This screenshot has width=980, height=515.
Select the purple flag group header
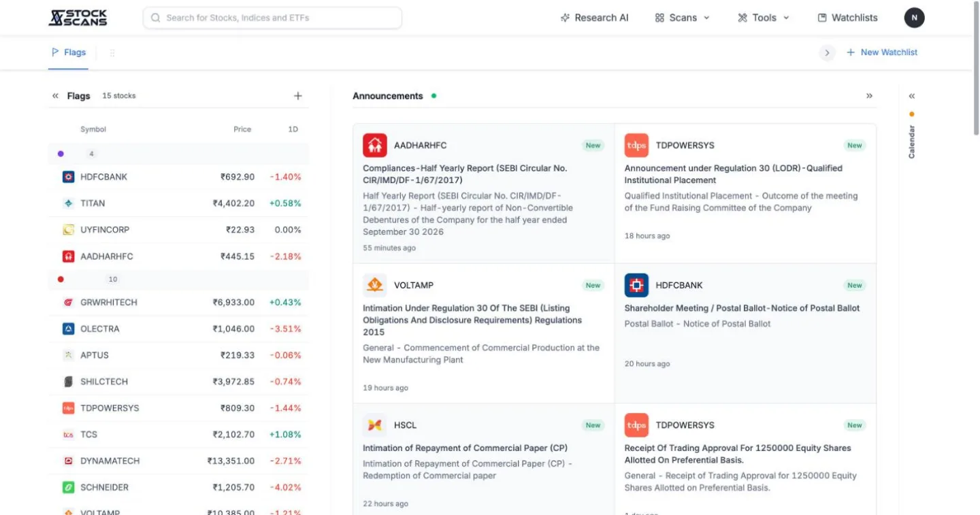point(178,154)
